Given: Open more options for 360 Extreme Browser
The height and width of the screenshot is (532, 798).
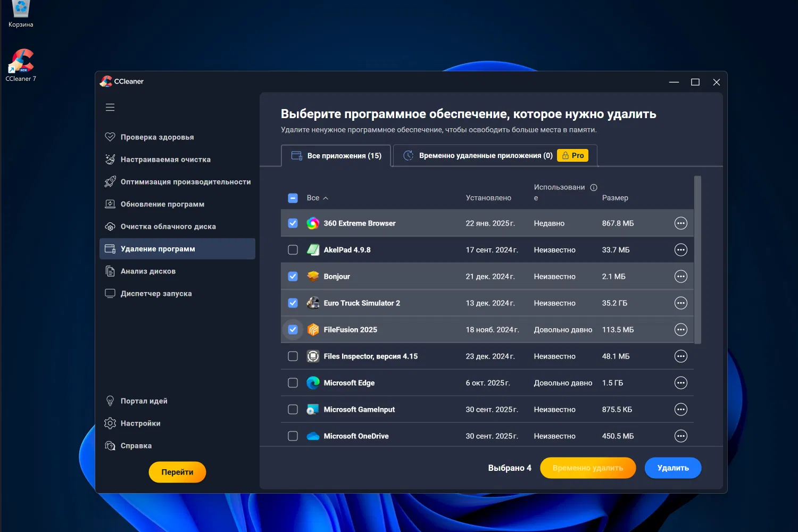Looking at the screenshot, I should point(681,223).
